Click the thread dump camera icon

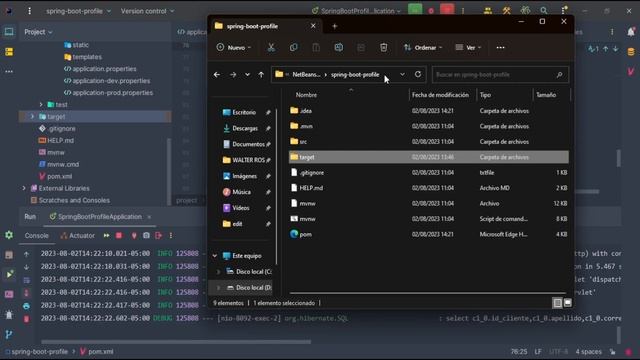click(x=146, y=236)
